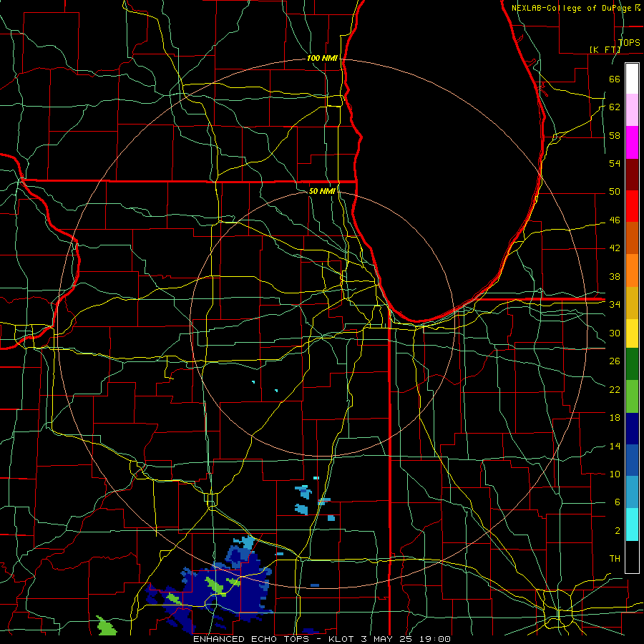This screenshot has height=644, width=644.
Task: Click the "TH" threshold label
Action: tap(615, 559)
